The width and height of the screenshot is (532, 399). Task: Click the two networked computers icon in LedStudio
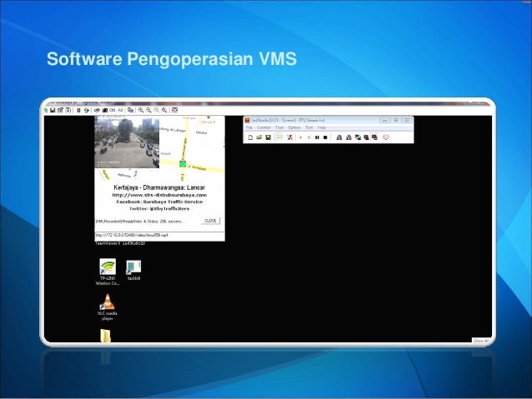point(358,137)
